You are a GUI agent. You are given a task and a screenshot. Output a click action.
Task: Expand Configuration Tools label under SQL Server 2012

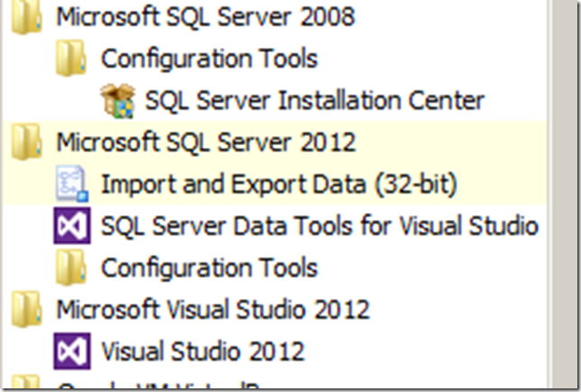(208, 268)
